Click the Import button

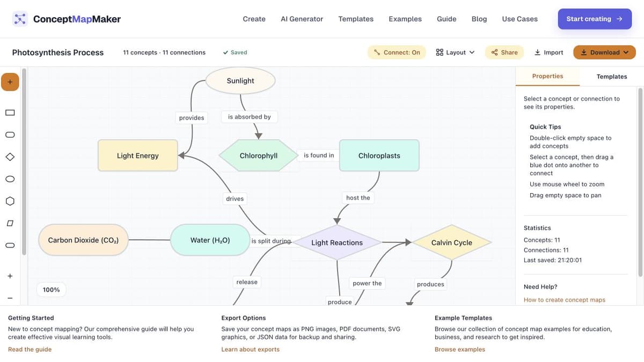[x=548, y=53]
